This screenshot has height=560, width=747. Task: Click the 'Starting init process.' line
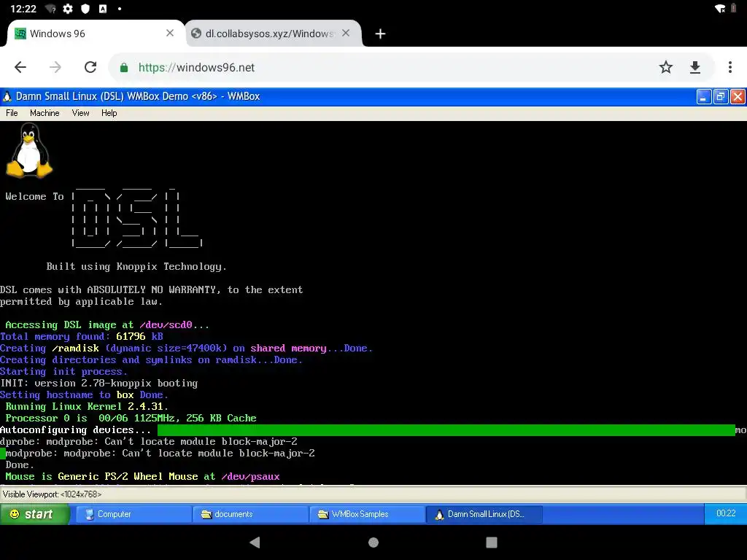click(64, 371)
